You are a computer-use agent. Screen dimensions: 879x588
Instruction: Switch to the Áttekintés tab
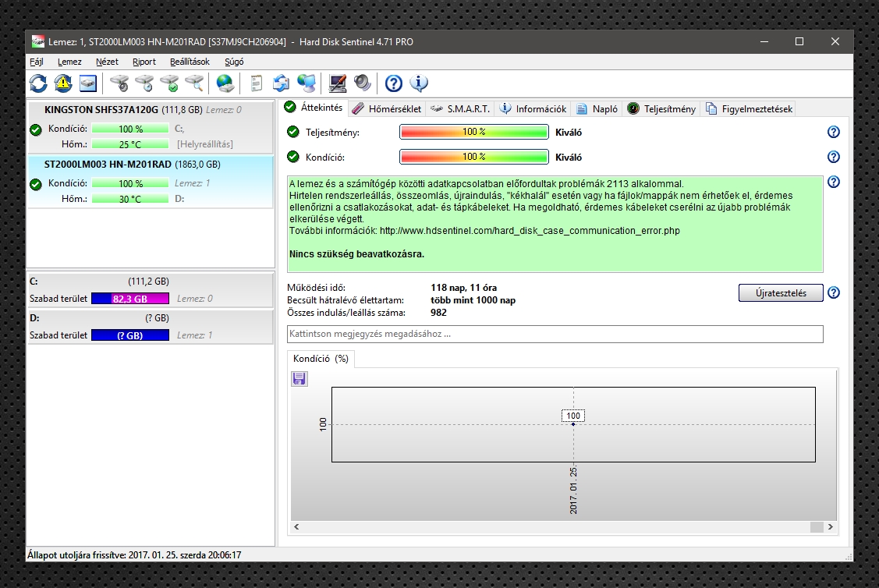pyautogui.click(x=314, y=108)
